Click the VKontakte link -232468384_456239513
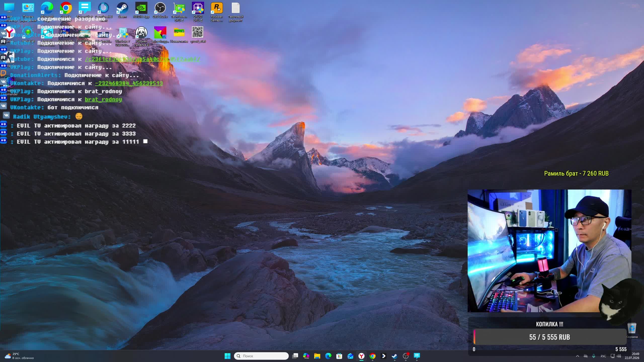 coord(129,83)
